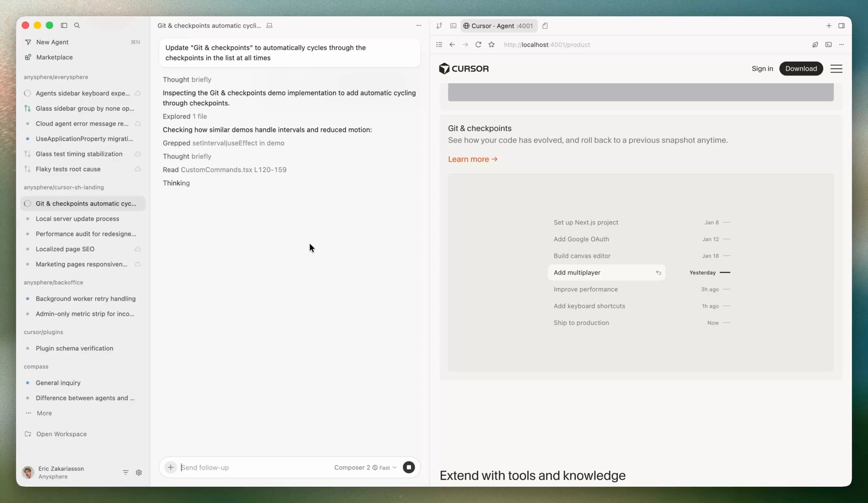
Task: Toggle right side panel layout icon
Action: (841, 26)
